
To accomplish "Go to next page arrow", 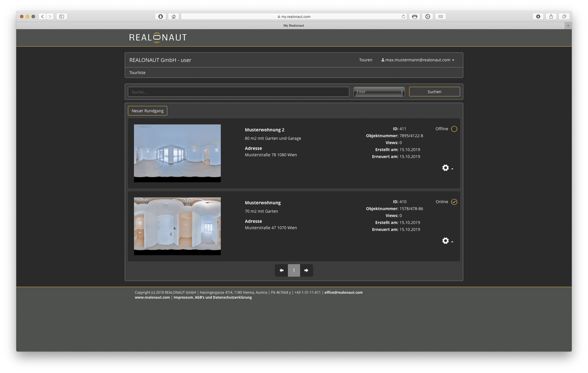I will (306, 270).
